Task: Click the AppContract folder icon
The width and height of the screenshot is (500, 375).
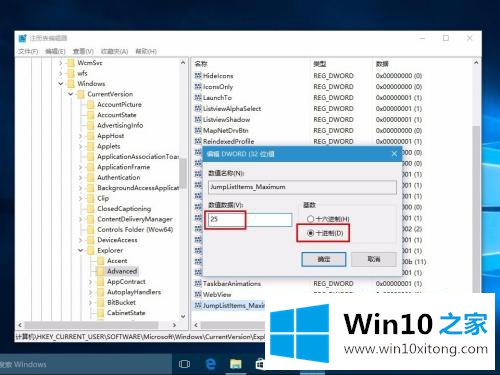Action: (x=100, y=282)
